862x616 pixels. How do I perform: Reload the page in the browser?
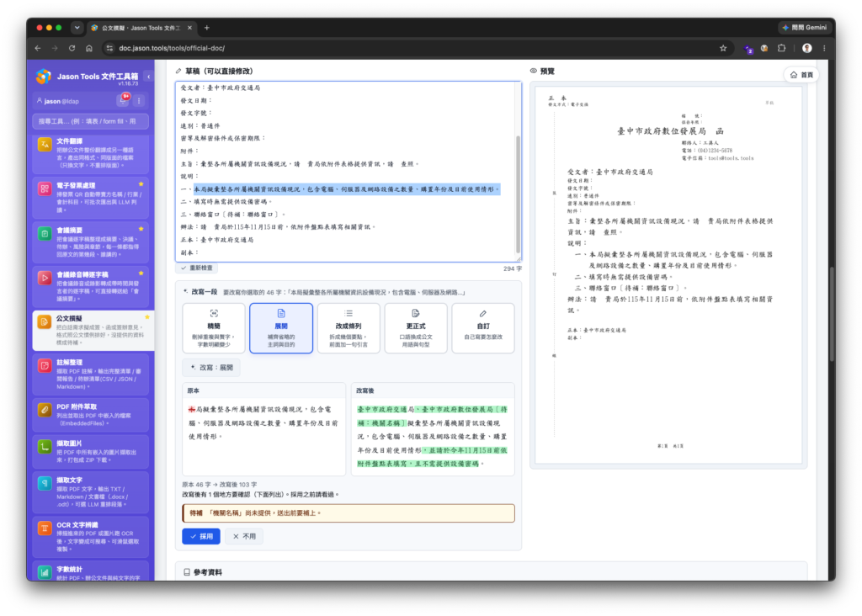72,48
